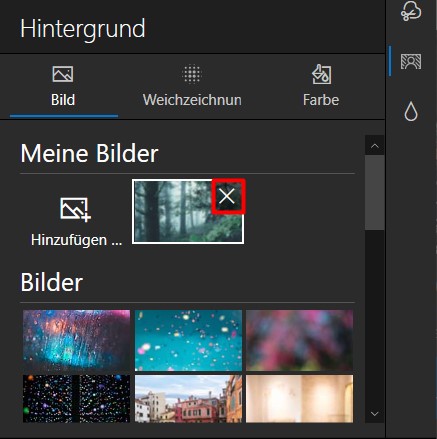
Task: Click the vertical scrollbar thumb
Action: (375, 192)
